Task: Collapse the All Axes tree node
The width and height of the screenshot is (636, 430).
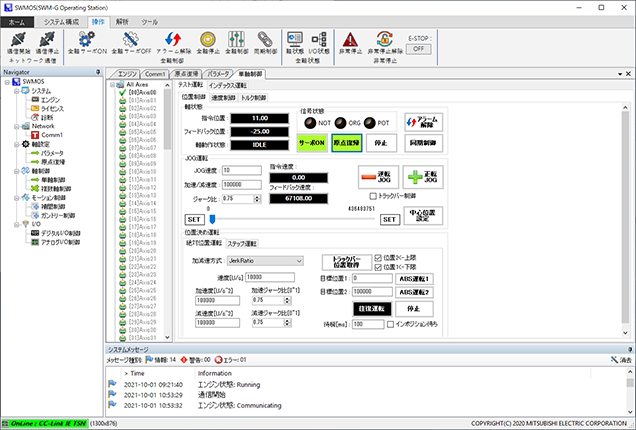Action: pyautogui.click(x=112, y=85)
